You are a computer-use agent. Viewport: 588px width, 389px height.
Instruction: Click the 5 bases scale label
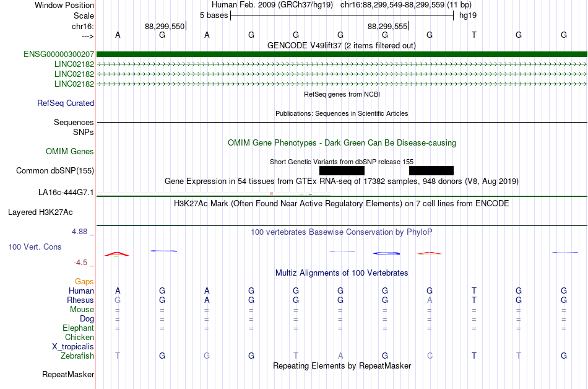click(x=214, y=15)
